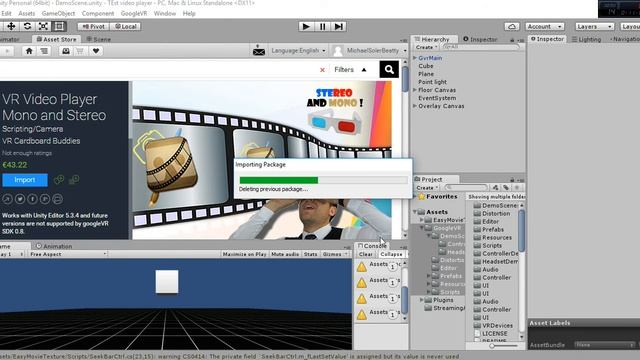The height and width of the screenshot is (360, 640).
Task: Step one frame forward
Action: (339, 27)
